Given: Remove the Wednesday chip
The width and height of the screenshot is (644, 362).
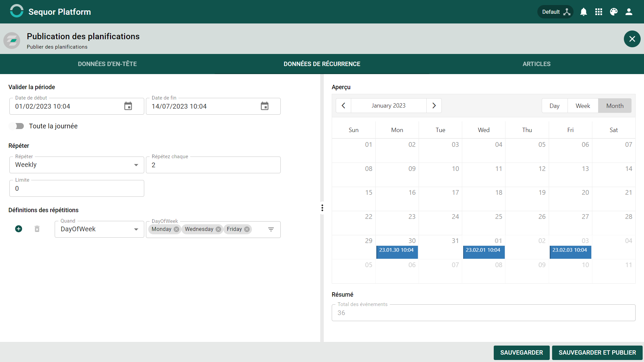Looking at the screenshot, I should [x=218, y=229].
